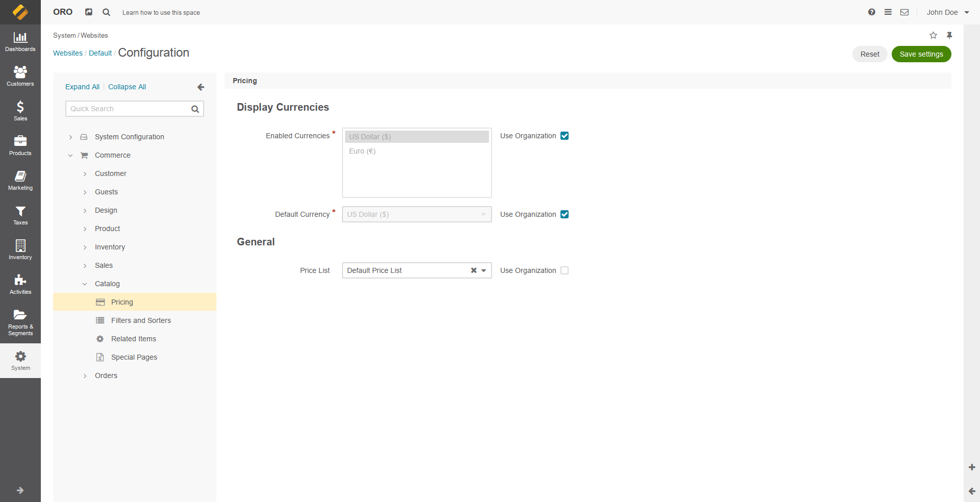This screenshot has height=502, width=980.
Task: Click the plus icon in right sidebar panel
Action: (x=972, y=467)
